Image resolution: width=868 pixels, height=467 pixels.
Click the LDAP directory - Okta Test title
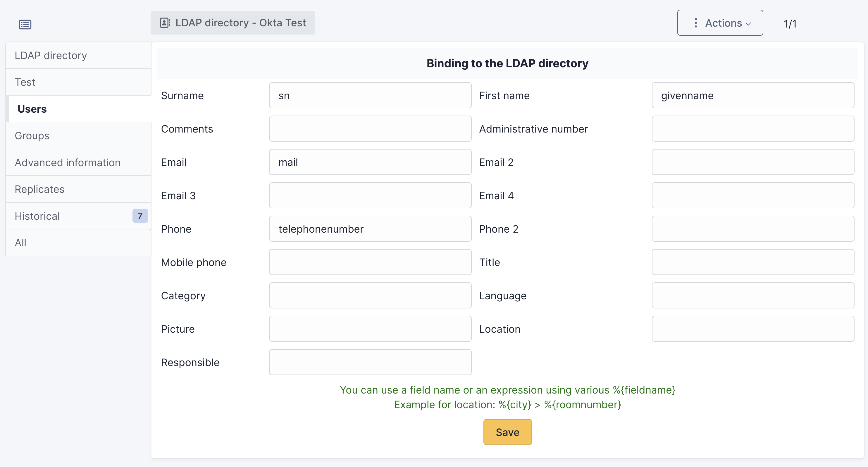(x=240, y=23)
